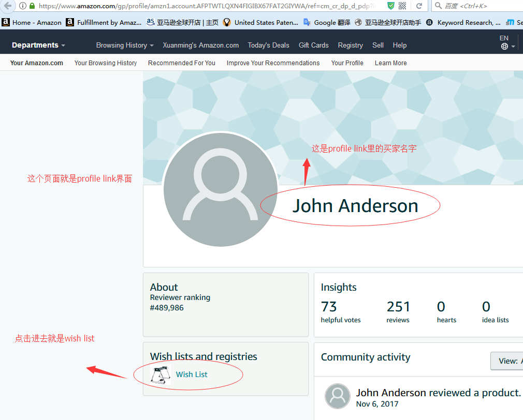Screen dimensions: 523x420
Task: Open the Keyword Research bookmark
Action: pos(463,23)
